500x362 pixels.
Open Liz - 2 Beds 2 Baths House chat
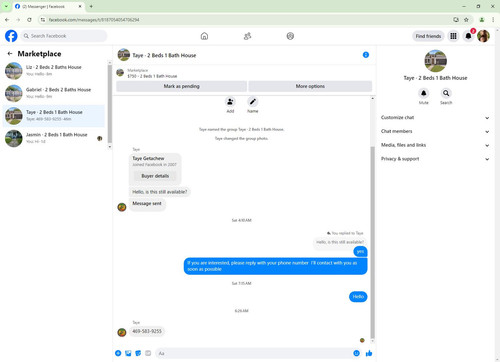click(x=54, y=70)
